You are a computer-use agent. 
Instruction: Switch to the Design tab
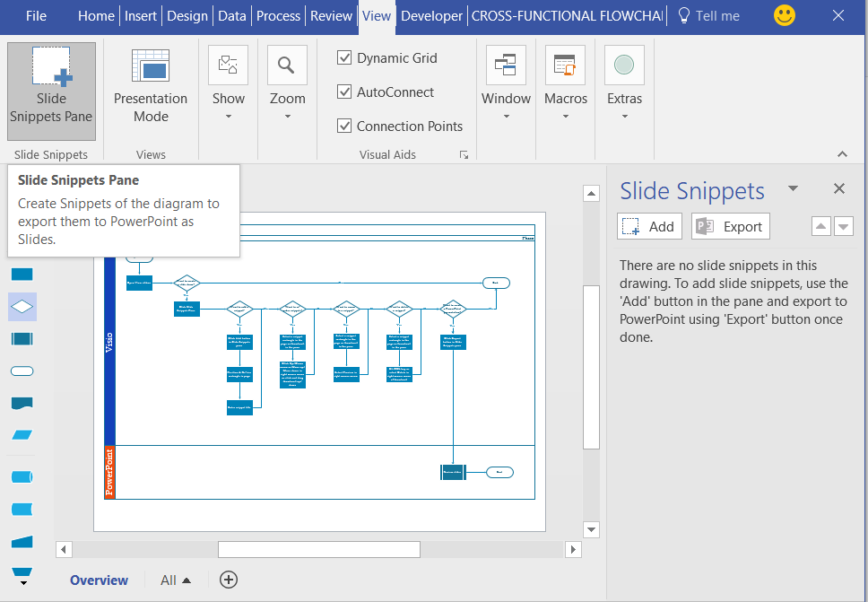point(187,15)
